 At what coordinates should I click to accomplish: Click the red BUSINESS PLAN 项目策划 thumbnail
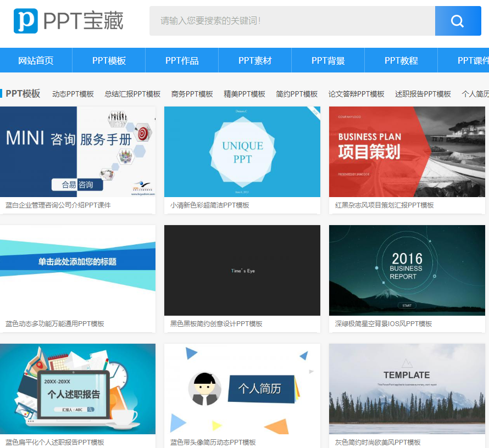tap(407, 152)
